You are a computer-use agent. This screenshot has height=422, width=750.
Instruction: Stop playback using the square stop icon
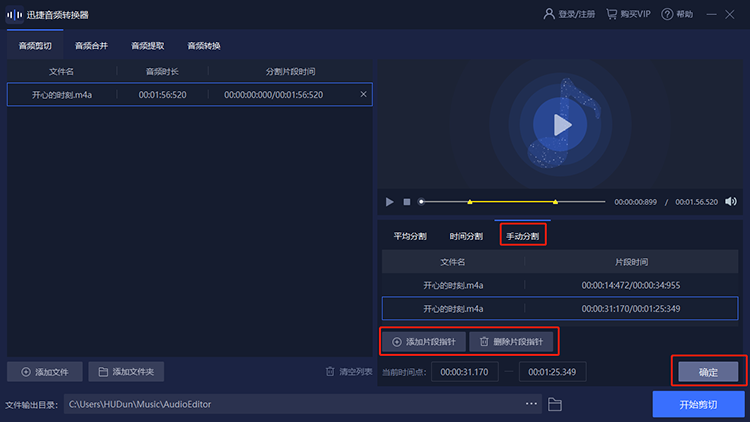407,202
